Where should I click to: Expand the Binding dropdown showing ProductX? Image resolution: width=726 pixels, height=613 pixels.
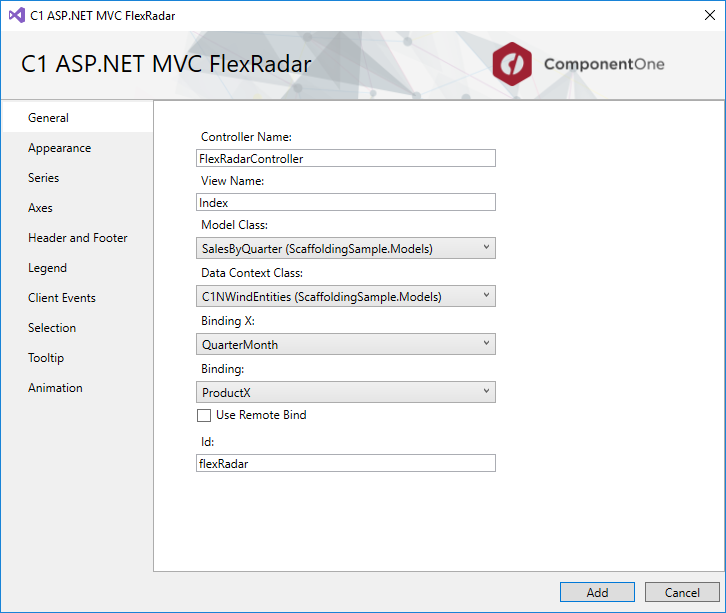pyautogui.click(x=346, y=392)
